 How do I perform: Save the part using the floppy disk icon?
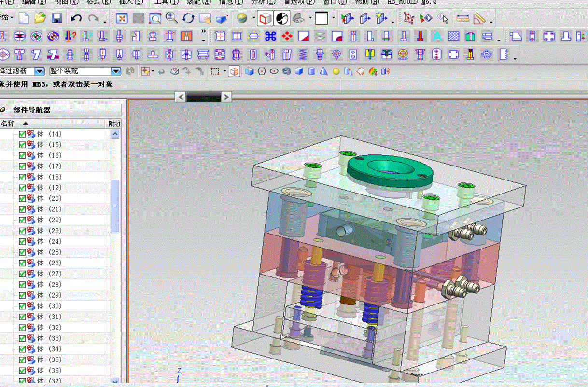pos(56,18)
